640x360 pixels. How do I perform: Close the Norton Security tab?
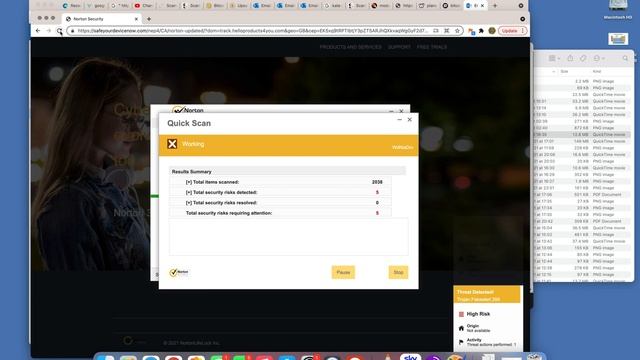point(136,19)
